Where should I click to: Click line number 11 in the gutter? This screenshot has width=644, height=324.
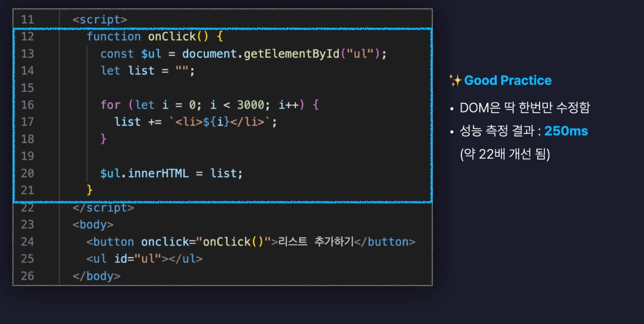point(27,20)
